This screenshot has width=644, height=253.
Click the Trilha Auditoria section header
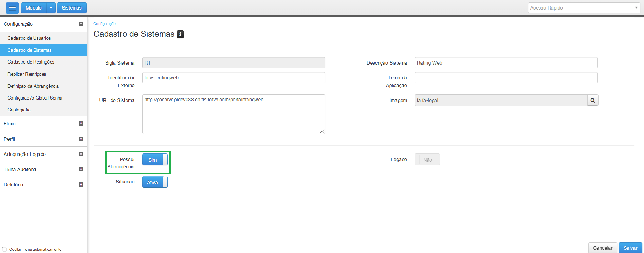tap(43, 169)
